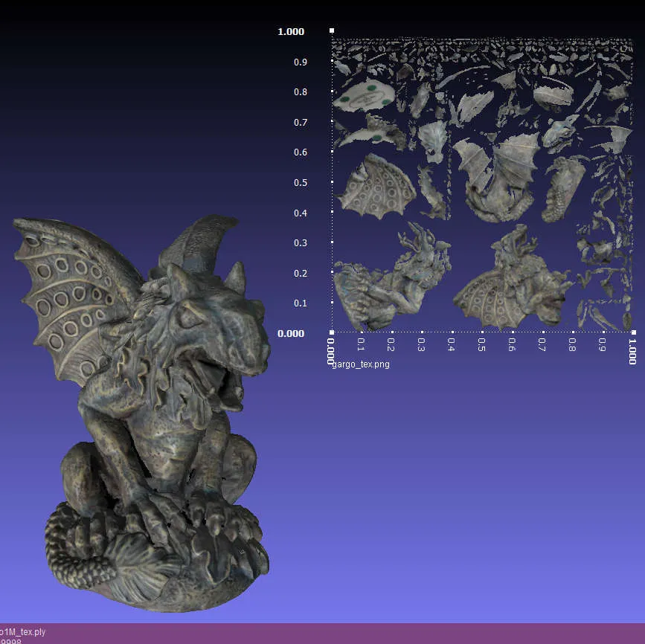Click the gargoyle's right pointed ear
This screenshot has height=644, width=645.
(x=237, y=275)
